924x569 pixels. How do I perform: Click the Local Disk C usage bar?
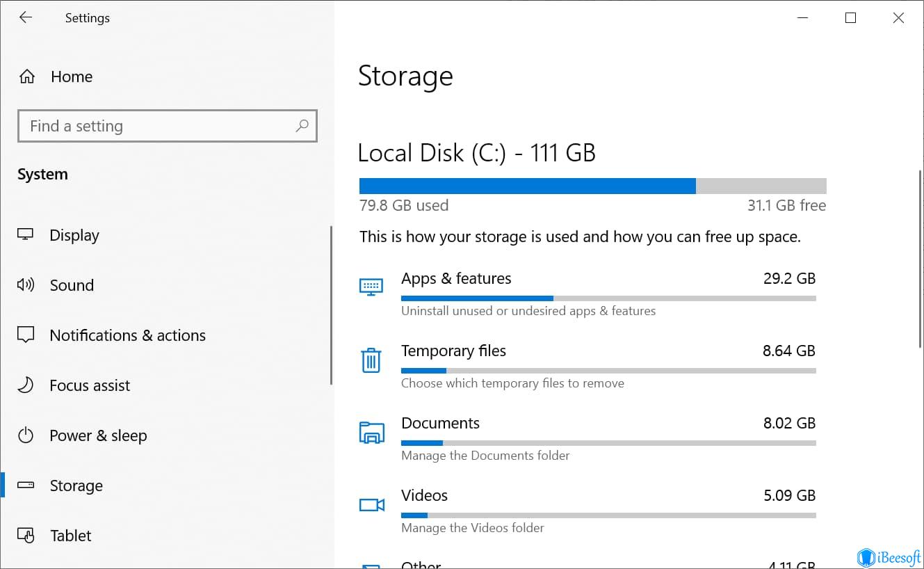point(592,186)
